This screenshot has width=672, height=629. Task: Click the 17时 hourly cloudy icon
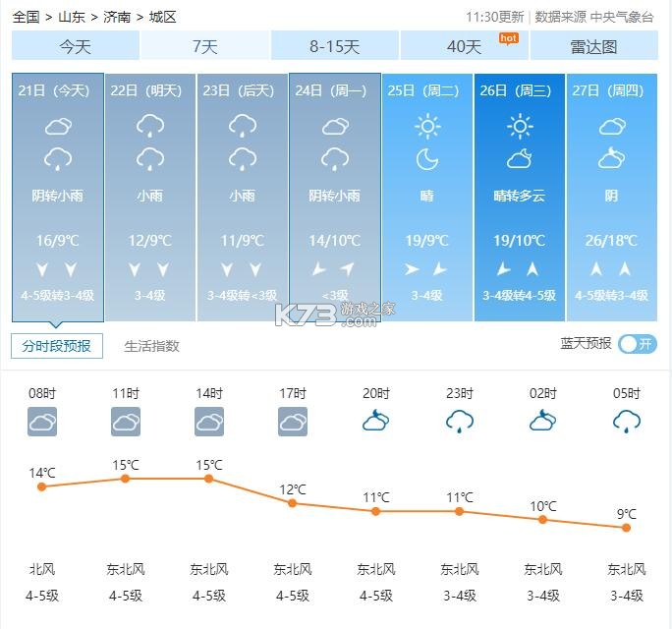pyautogui.click(x=293, y=422)
